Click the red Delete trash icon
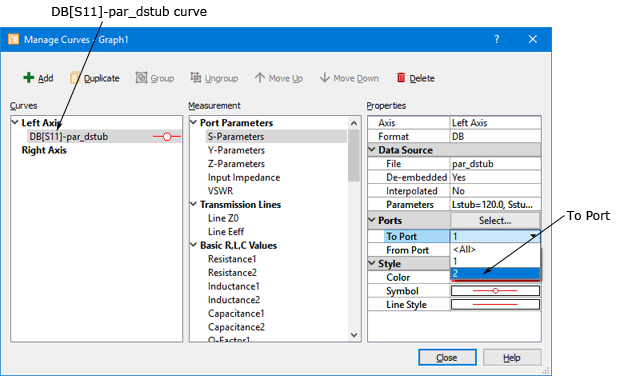Screen dimensions: 624x376 click(401, 78)
